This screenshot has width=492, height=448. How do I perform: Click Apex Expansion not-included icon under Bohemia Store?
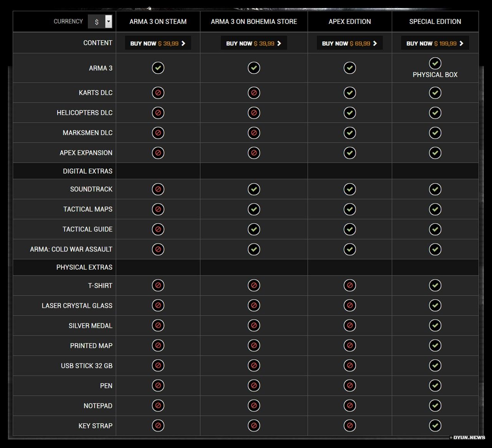[254, 153]
